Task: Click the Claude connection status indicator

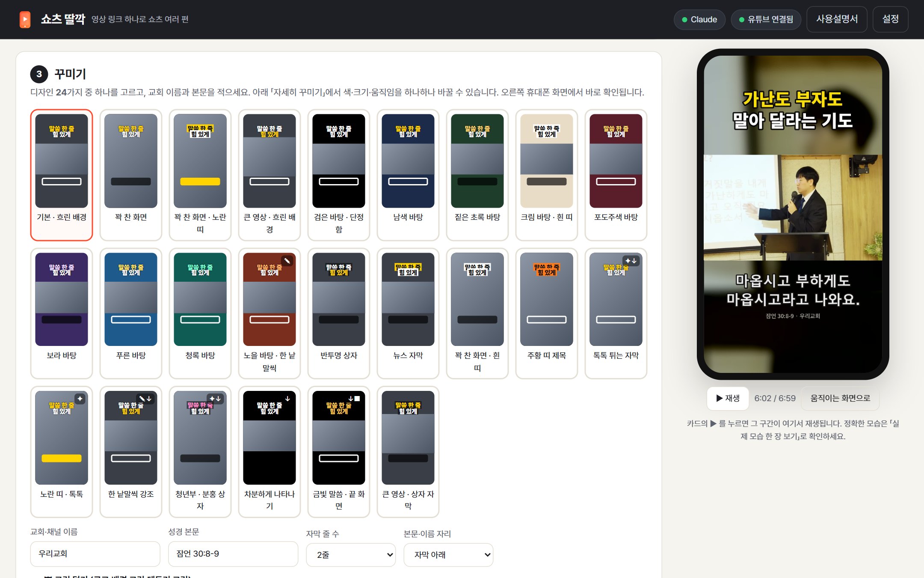Action: (699, 19)
